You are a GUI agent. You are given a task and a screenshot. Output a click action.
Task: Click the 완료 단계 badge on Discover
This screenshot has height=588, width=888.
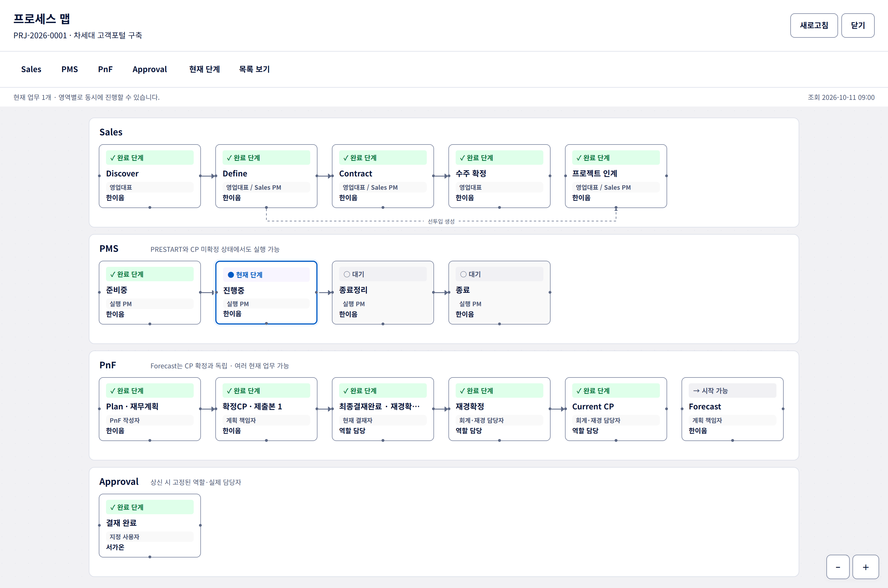[150, 158]
